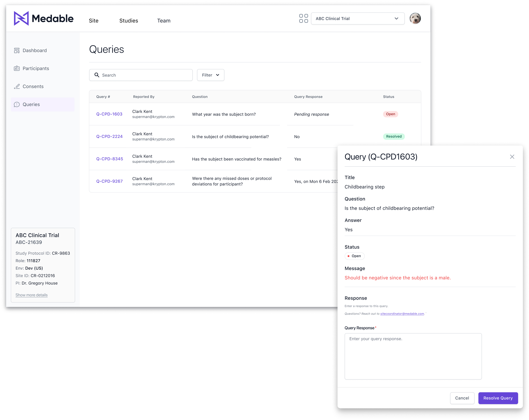Close the Query Q-CPD1603 panel
This screenshot has height=420, width=529.
pos(512,157)
